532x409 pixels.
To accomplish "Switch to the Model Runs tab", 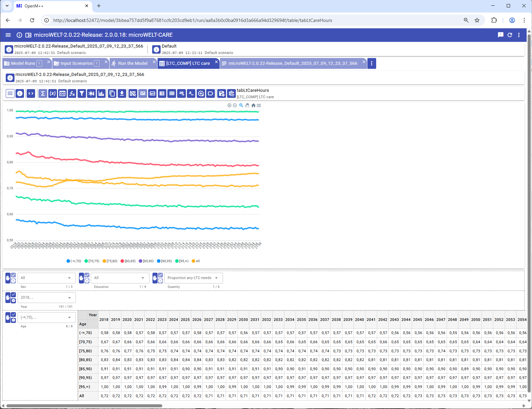I will 23,63.
